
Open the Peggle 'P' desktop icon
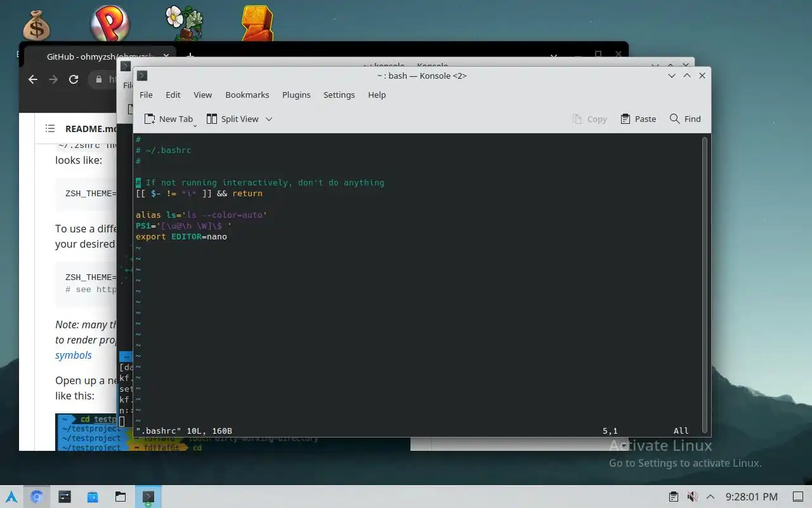point(110,25)
